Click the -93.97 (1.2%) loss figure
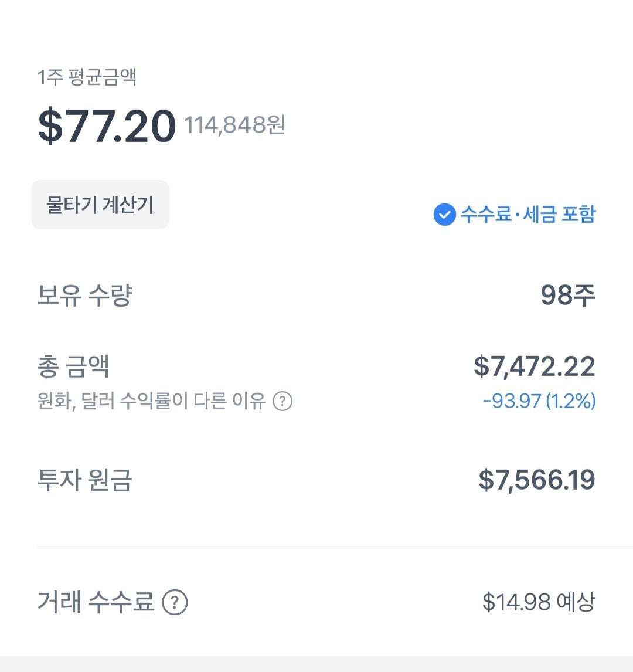633x672 pixels. pos(539,401)
